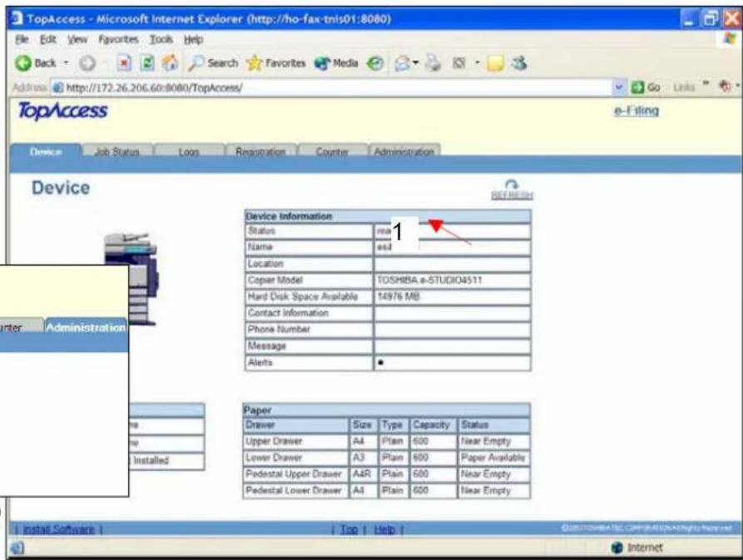Image resolution: width=743 pixels, height=560 pixels.
Task: Click the address bar URL field
Action: click(332, 87)
